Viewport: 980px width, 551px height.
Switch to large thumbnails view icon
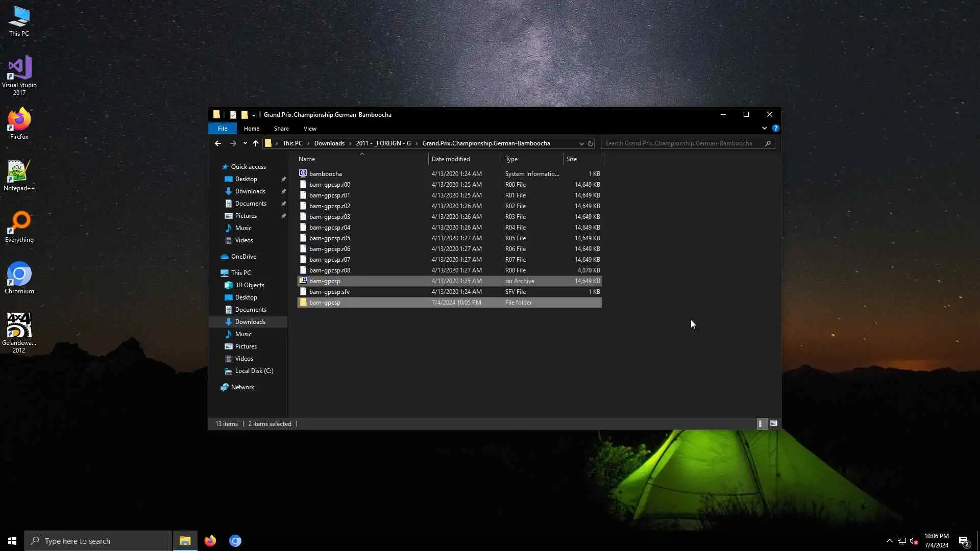[774, 423]
